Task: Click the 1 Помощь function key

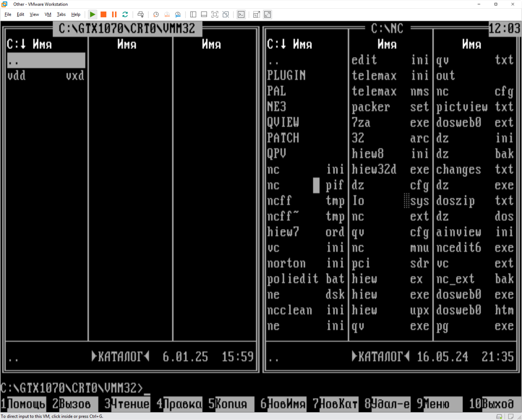Action: point(23,404)
